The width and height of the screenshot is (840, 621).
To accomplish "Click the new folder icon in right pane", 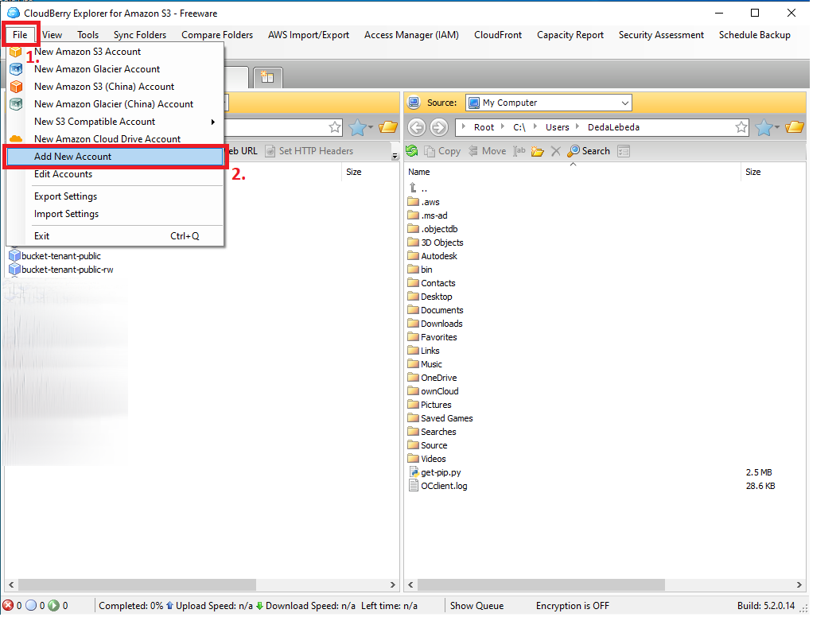I will click(x=538, y=151).
